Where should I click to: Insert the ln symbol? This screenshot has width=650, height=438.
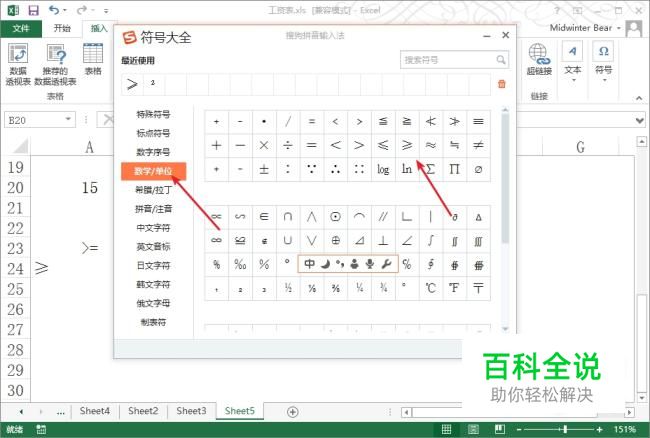(407, 169)
